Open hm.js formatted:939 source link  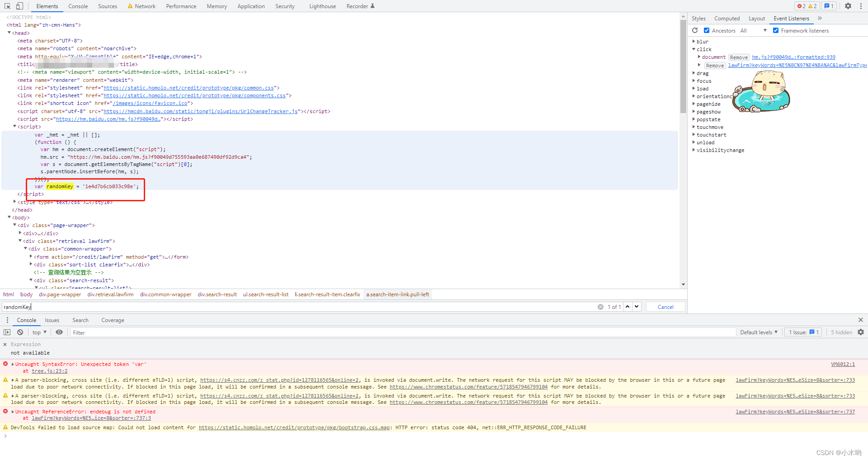793,57
